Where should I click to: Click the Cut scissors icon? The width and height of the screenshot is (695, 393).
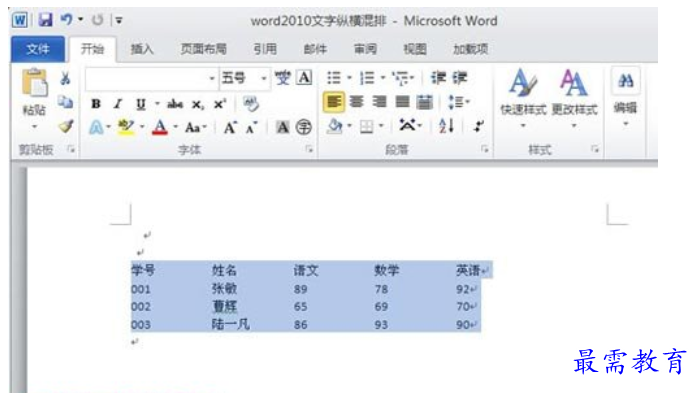(x=66, y=78)
